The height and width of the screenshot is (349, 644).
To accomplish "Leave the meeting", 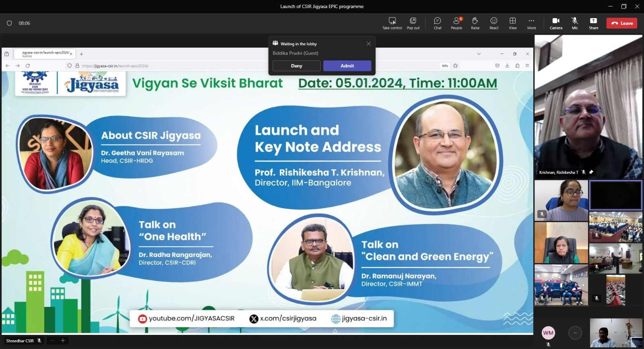I will [622, 23].
